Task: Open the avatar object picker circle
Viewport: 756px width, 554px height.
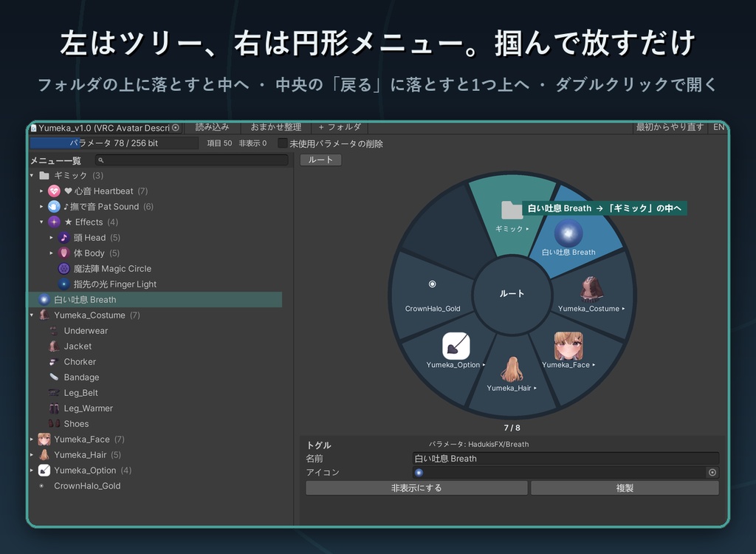Action: 176,128
